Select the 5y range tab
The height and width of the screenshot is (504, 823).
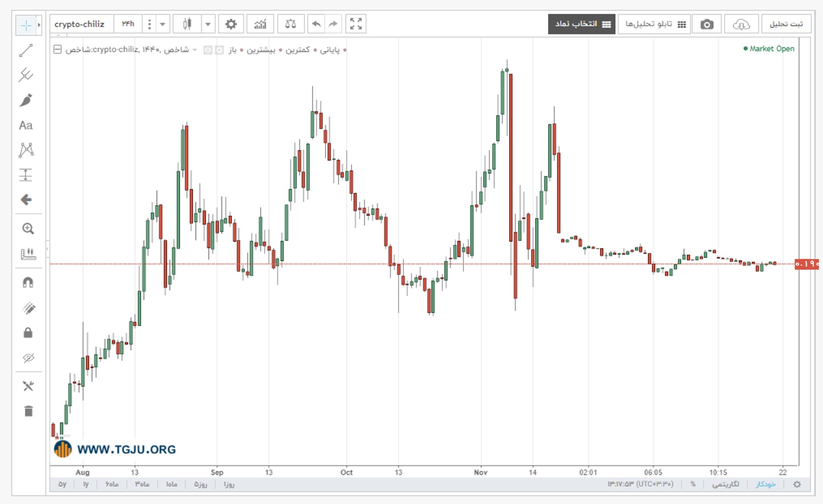point(62,484)
